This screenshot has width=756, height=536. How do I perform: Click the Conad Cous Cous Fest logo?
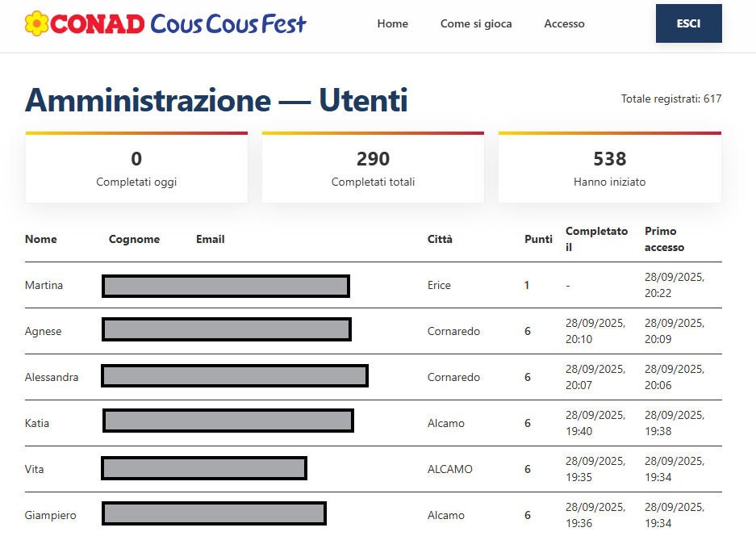pyautogui.click(x=165, y=23)
